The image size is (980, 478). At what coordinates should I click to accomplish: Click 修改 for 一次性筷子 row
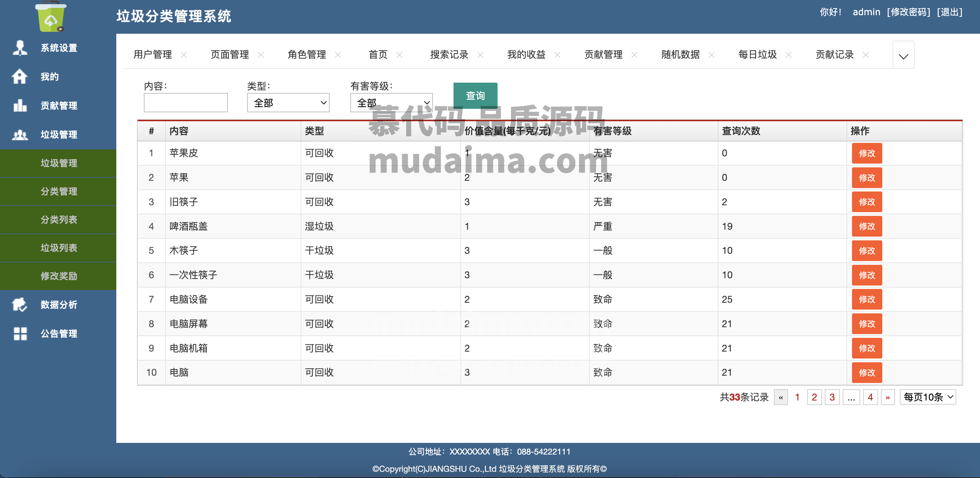(x=867, y=275)
